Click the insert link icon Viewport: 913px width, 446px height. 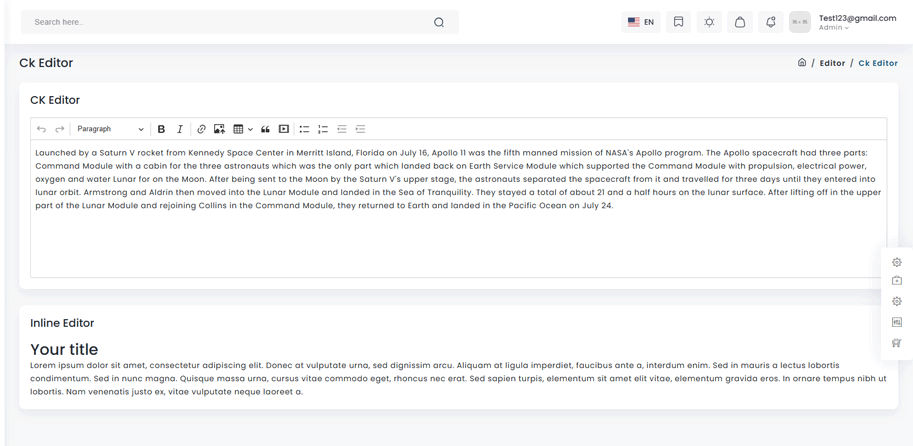point(201,129)
